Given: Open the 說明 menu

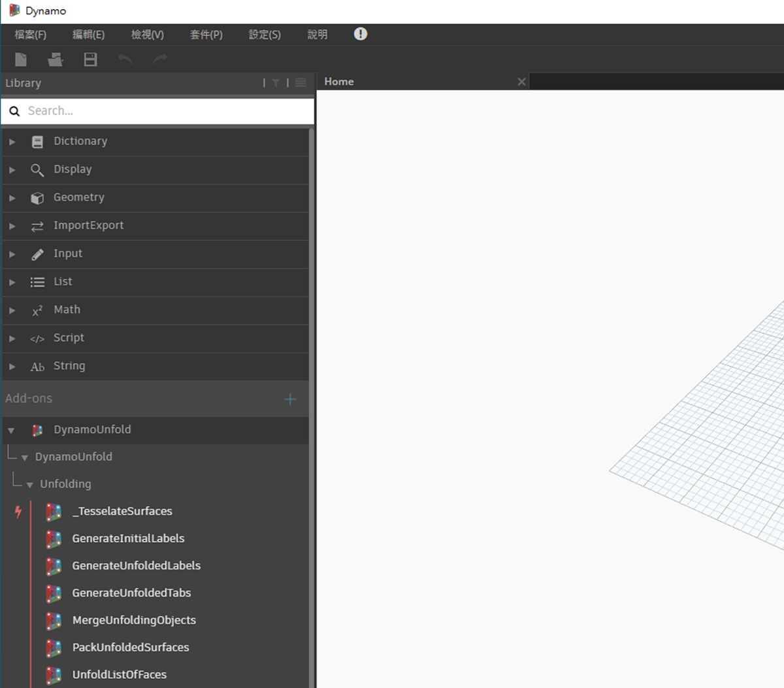Looking at the screenshot, I should pos(318,35).
